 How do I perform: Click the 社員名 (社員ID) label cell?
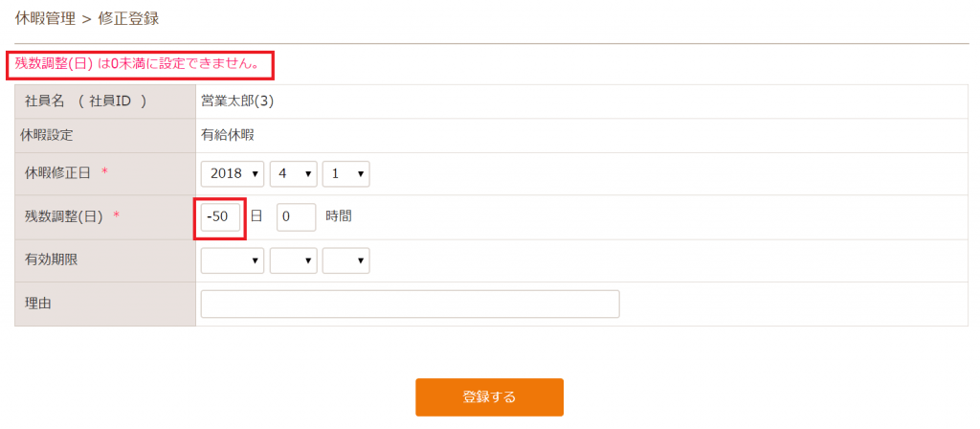[105, 102]
